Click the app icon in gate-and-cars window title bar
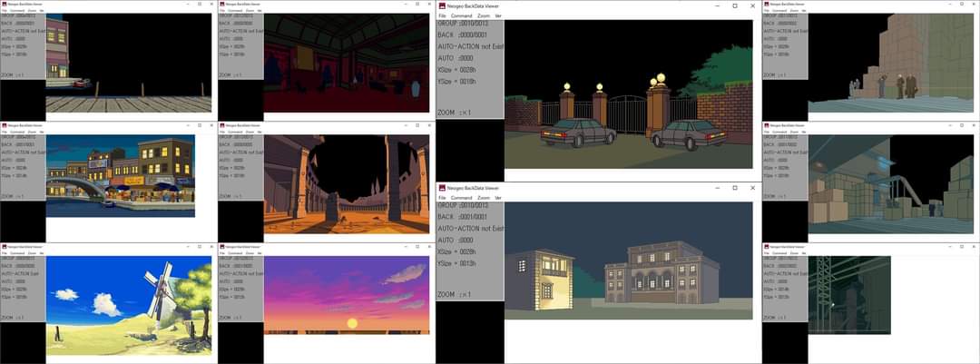Screen dimensions: 980x364 (x=442, y=5)
